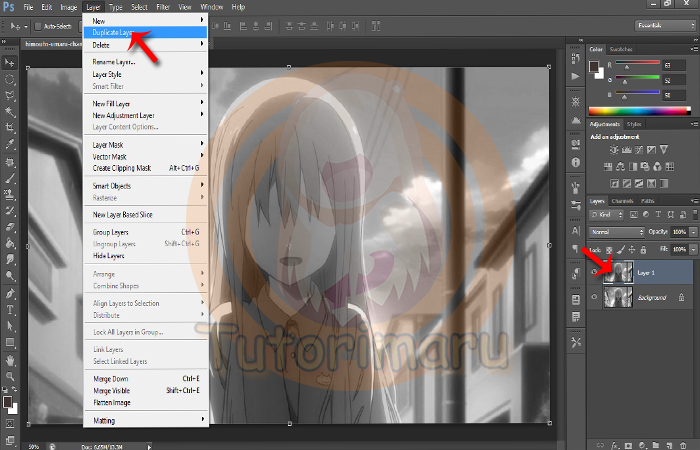Hide the Background layer eye icon

594,296
